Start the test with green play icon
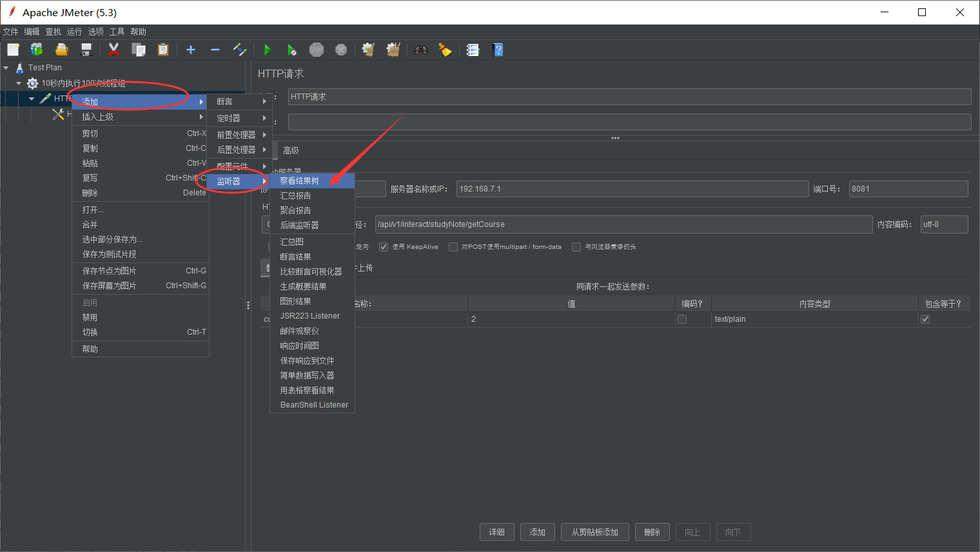Screen dimensions: 980x552 (x=268, y=50)
